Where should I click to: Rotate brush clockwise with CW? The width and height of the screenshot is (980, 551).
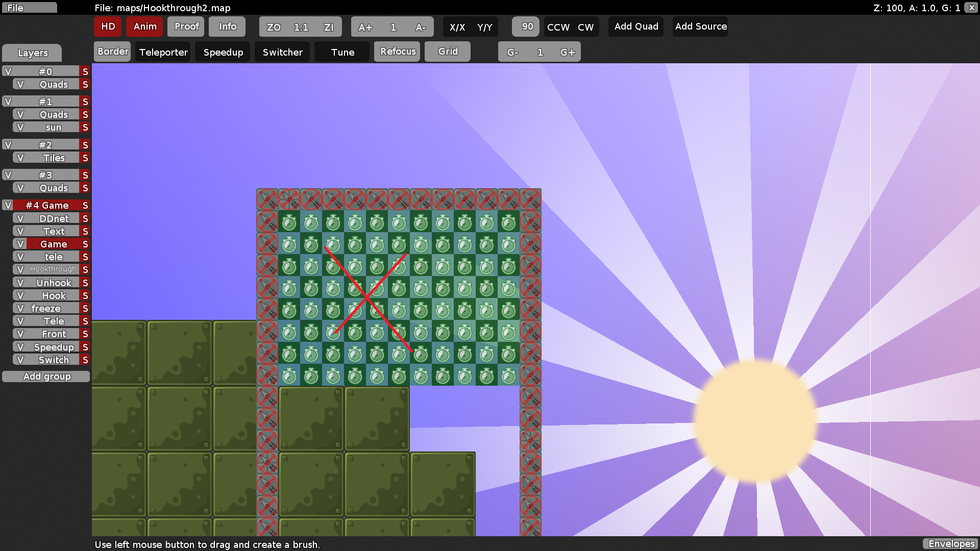point(586,27)
